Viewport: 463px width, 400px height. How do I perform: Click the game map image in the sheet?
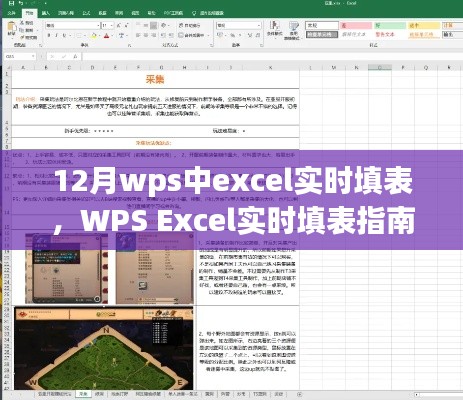coord(104,348)
